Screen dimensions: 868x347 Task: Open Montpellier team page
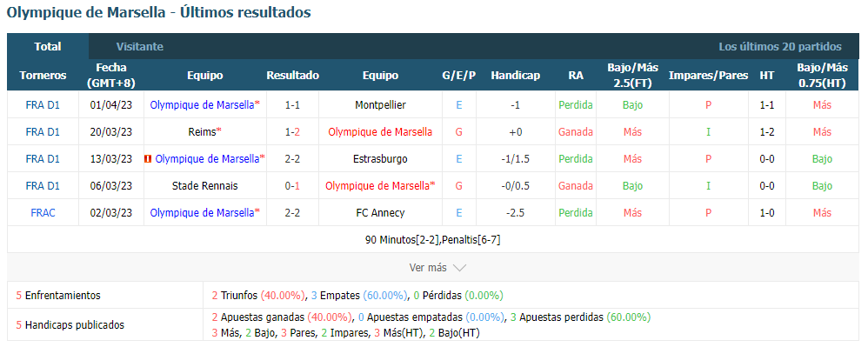point(380,104)
